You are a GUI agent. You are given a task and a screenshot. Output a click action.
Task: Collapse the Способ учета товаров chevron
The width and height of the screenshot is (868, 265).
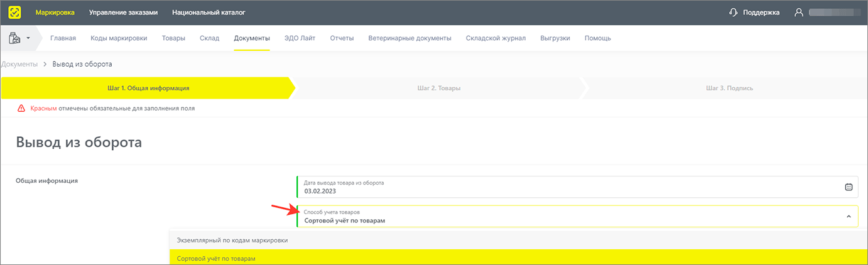coord(849,217)
